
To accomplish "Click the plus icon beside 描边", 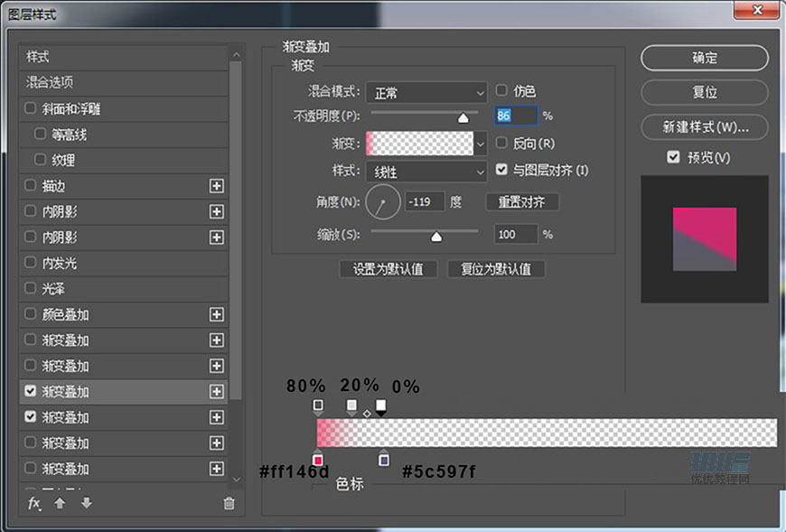I will [x=216, y=186].
